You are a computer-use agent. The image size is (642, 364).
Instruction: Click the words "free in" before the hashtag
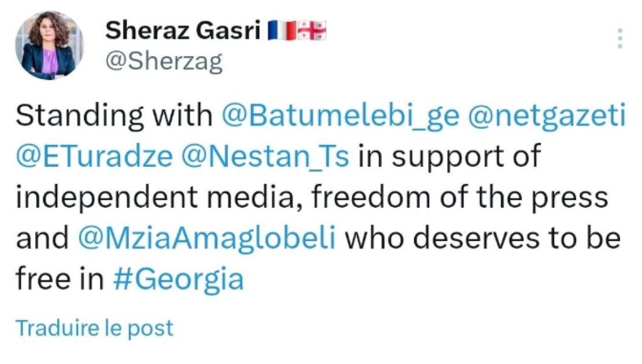coord(60,279)
